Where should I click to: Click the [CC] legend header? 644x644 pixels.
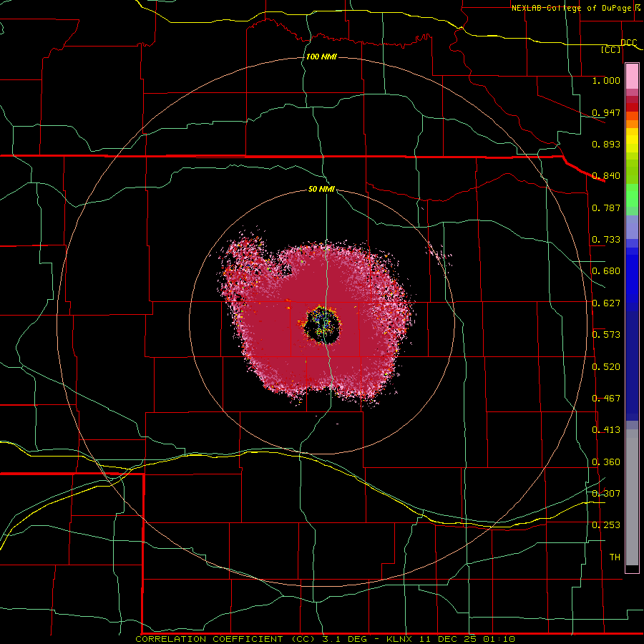[611, 49]
